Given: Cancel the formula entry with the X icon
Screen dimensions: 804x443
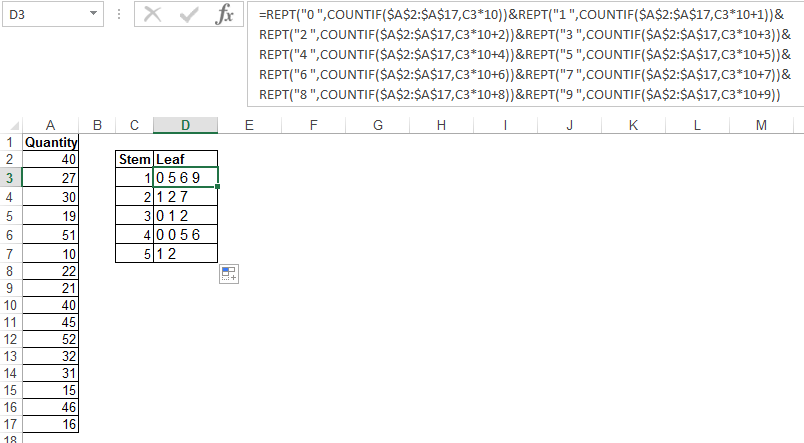Looking at the screenshot, I should pos(152,14).
